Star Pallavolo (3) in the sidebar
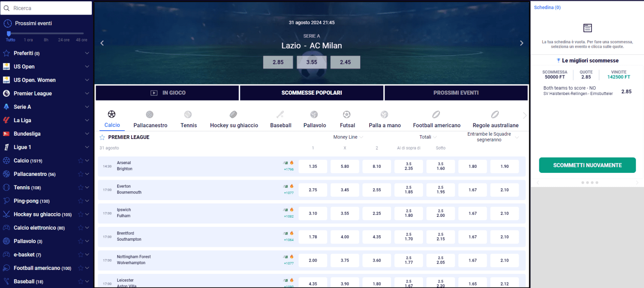Viewport: 644px width, 288px height. tap(80, 241)
